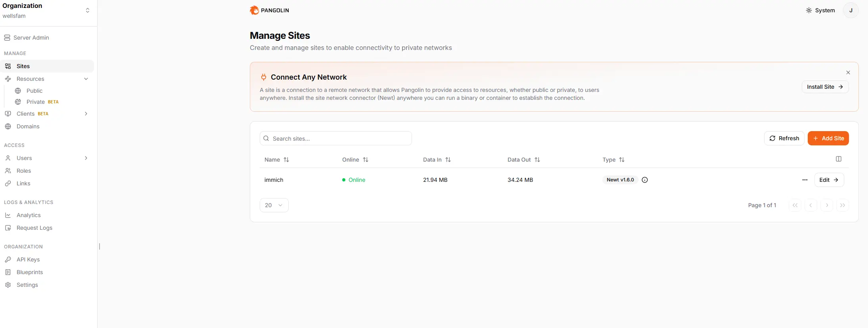Expand the Clients section chevron
This screenshot has height=328, width=868.
pos(86,114)
